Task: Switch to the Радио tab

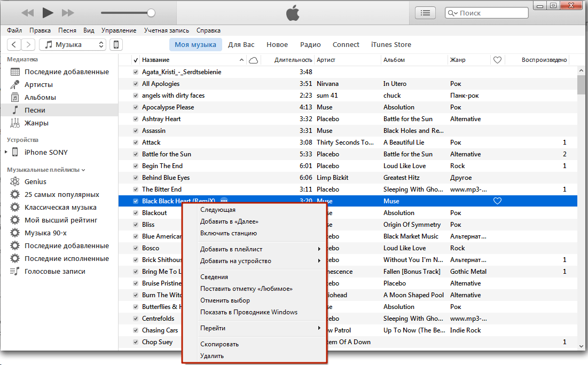Action: point(310,45)
